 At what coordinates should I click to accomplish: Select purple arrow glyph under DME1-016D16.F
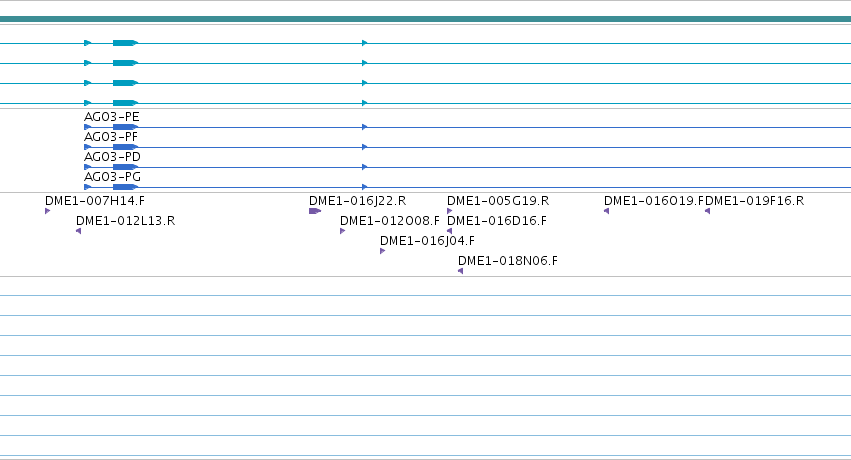(449, 231)
